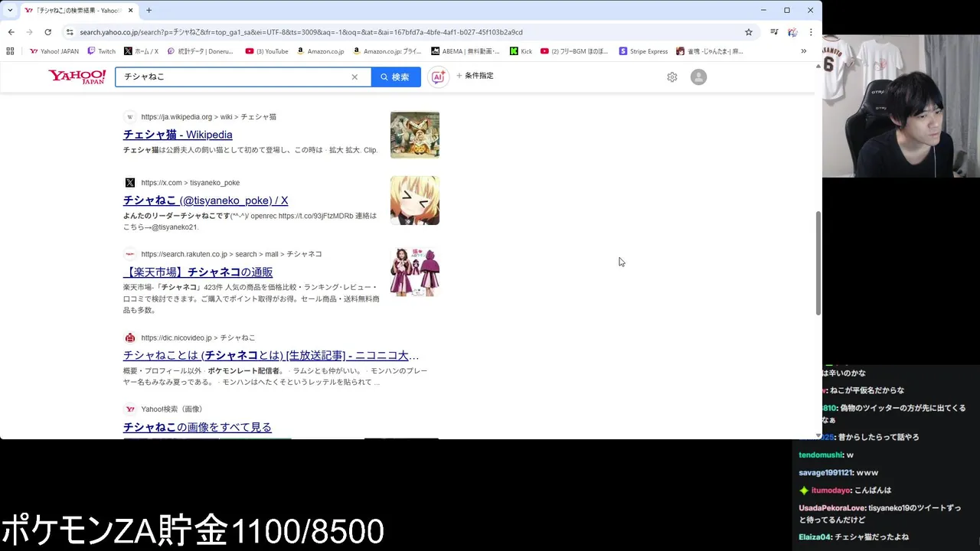980x551 pixels.
Task: Open the Amazon.co.jp bookmark
Action: point(320,51)
